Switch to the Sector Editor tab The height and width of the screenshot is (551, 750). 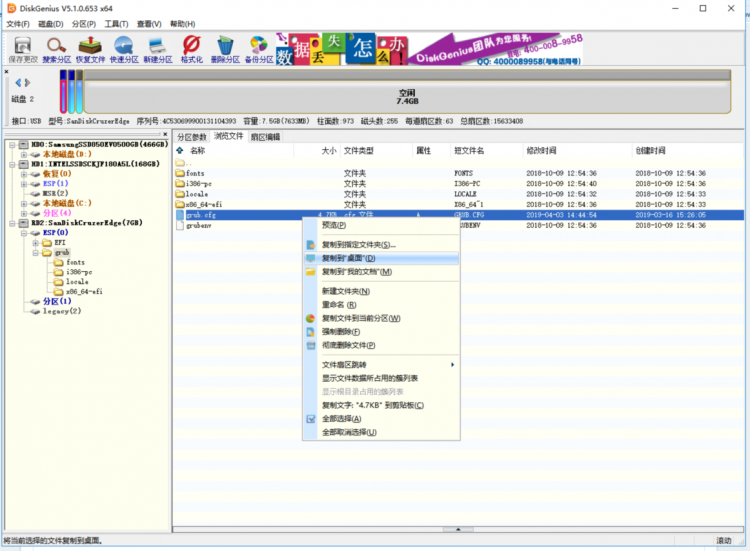coord(265,137)
